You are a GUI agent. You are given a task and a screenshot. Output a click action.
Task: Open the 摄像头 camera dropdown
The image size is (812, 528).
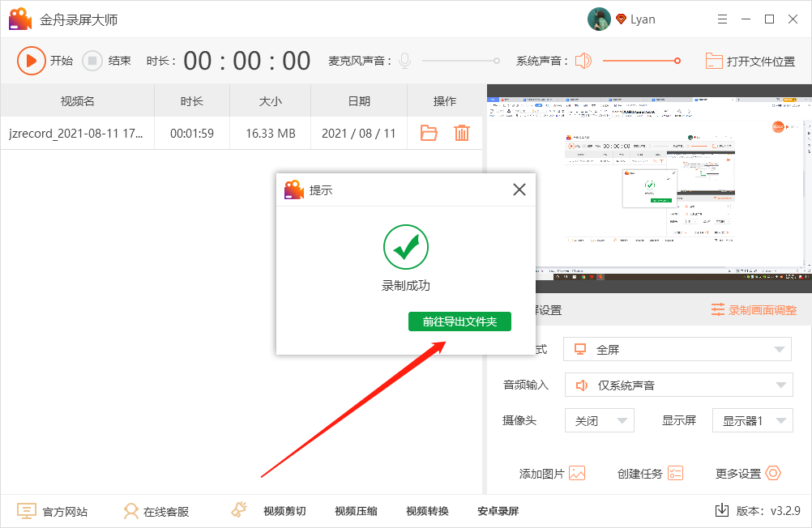(599, 420)
